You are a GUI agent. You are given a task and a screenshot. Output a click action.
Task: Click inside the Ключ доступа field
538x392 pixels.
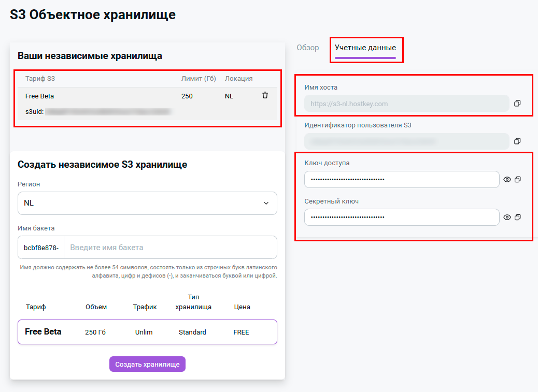pos(401,180)
